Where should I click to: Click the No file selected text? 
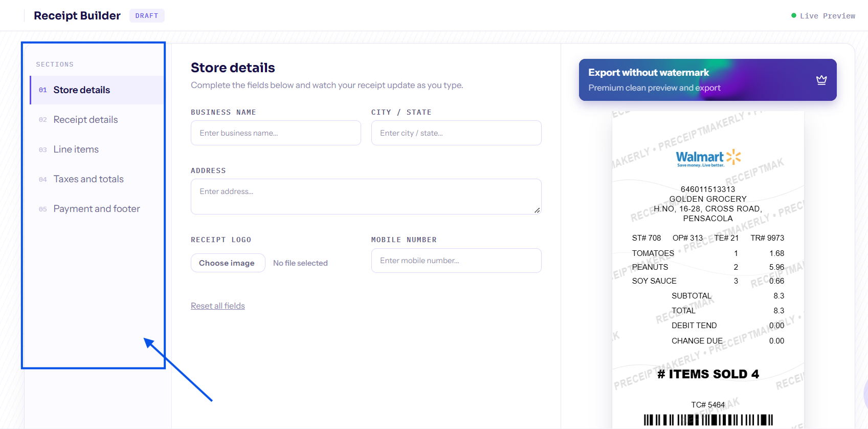(x=300, y=263)
